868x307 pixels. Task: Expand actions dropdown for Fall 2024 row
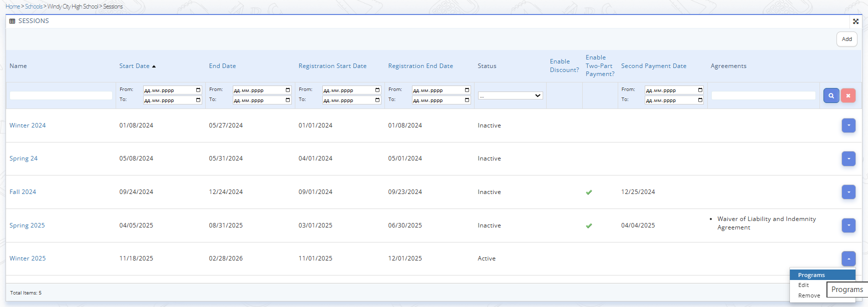(848, 192)
